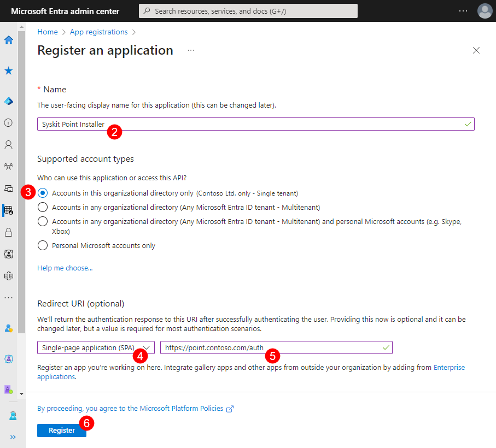Select the Users icon in the sidebar
Image resolution: width=496 pixels, height=448 pixels.
click(x=8, y=145)
